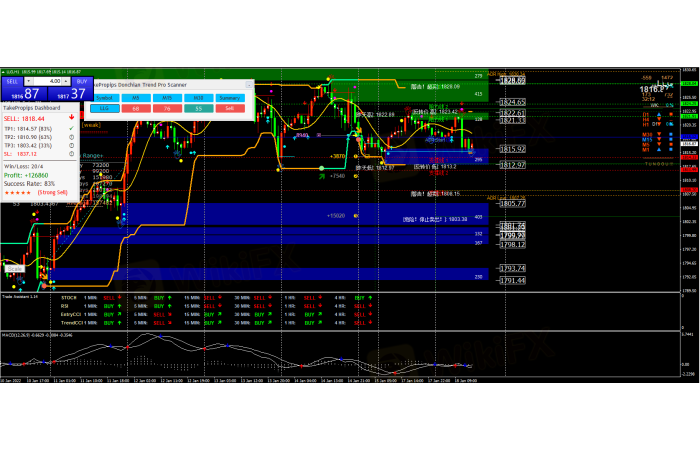Minimize the Donchian Trend Pro Scanner panel
Viewport: 700px width, 450px height.
(x=248, y=86)
